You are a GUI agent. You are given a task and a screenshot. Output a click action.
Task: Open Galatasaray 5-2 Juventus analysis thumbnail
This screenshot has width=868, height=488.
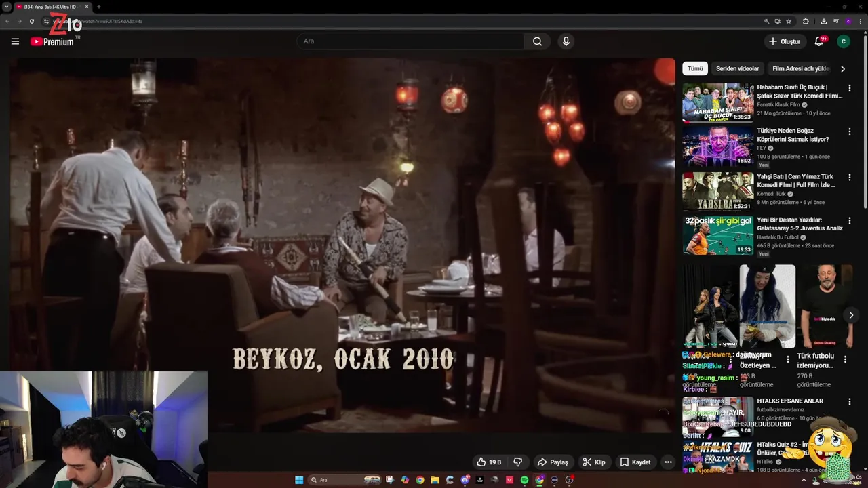tap(717, 235)
